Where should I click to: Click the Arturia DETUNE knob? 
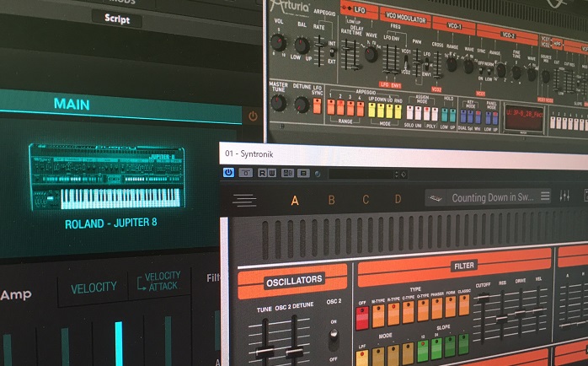click(x=302, y=105)
